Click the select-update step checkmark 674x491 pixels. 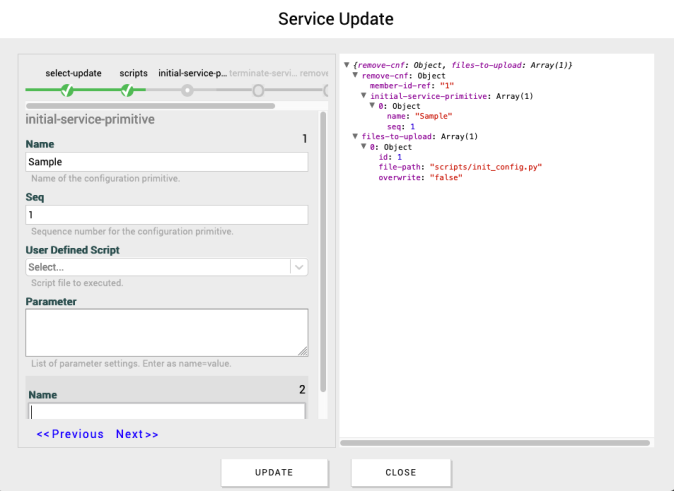coord(67,91)
